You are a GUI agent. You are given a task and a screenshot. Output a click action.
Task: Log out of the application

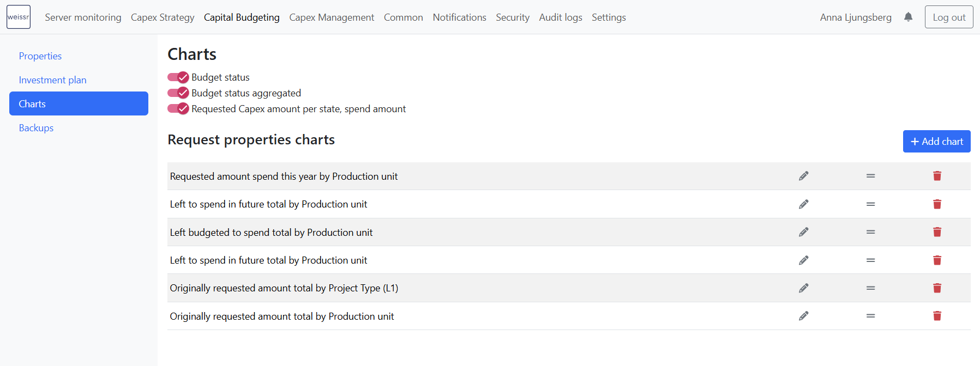point(949,17)
